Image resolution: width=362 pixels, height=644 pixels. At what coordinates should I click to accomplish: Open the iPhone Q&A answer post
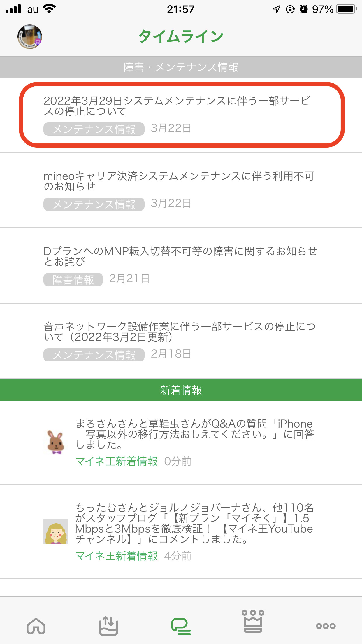coord(195,434)
